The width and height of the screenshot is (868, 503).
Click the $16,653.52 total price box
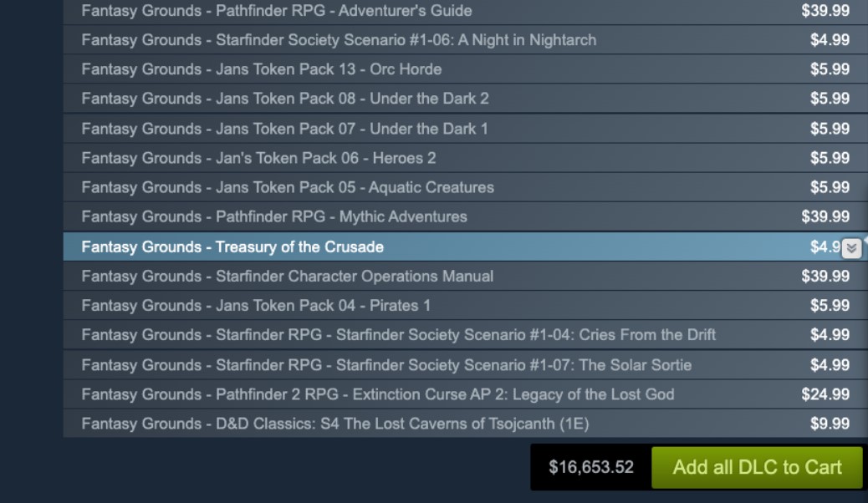[x=591, y=467]
